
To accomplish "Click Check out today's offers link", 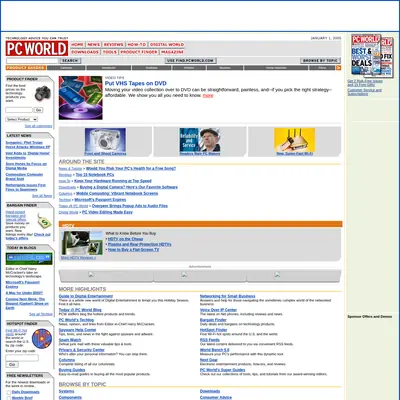I will click(x=28, y=236).
